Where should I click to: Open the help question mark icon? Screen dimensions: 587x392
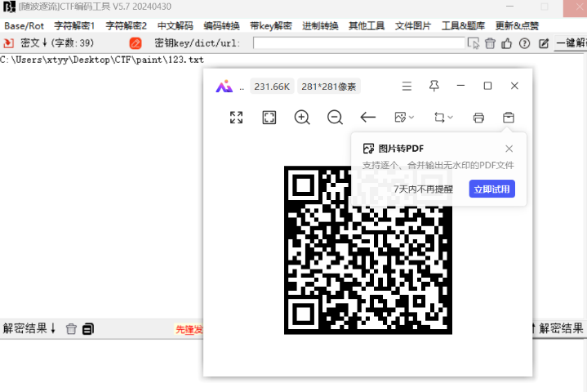coord(524,43)
